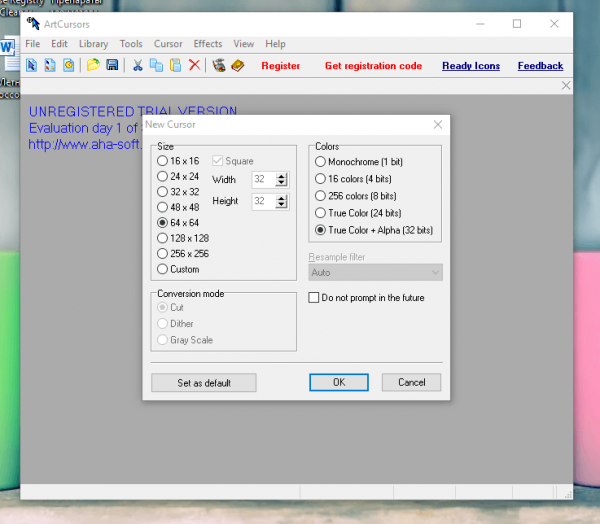Image resolution: width=600 pixels, height=524 pixels.
Task: Click the Set as default button
Action: (x=204, y=383)
